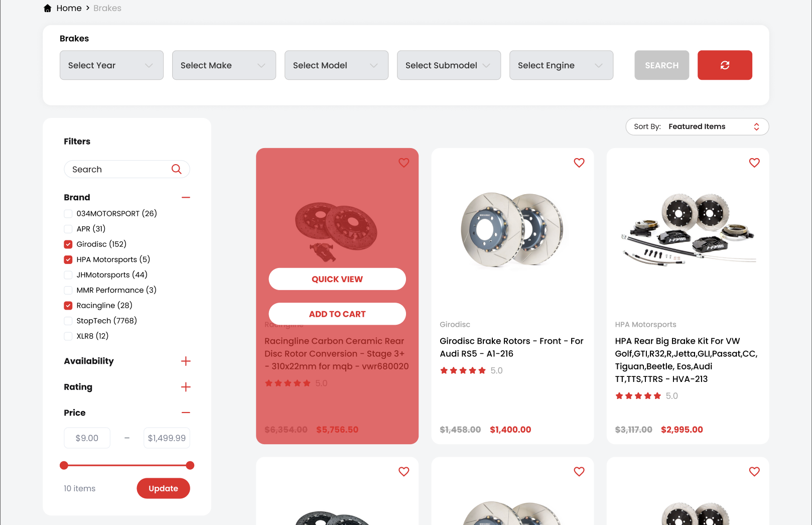Viewport: 812px width, 525px height.
Task: Click the Quick View button
Action: tap(337, 279)
